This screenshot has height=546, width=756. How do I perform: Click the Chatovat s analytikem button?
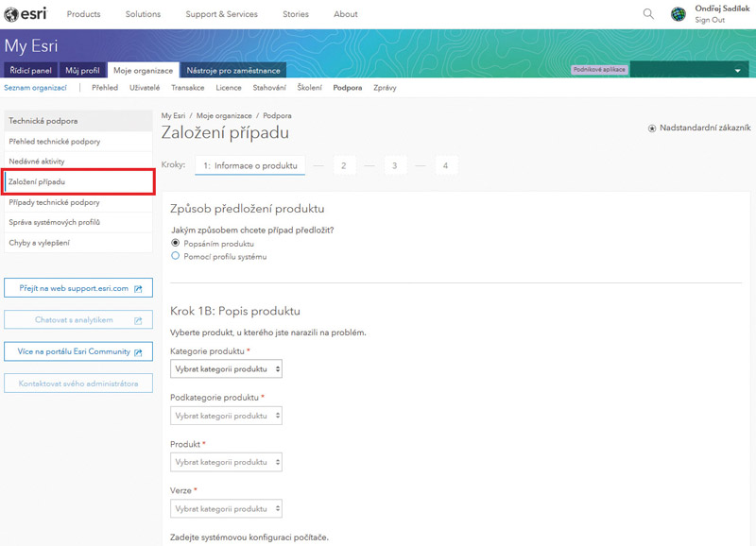click(x=78, y=319)
